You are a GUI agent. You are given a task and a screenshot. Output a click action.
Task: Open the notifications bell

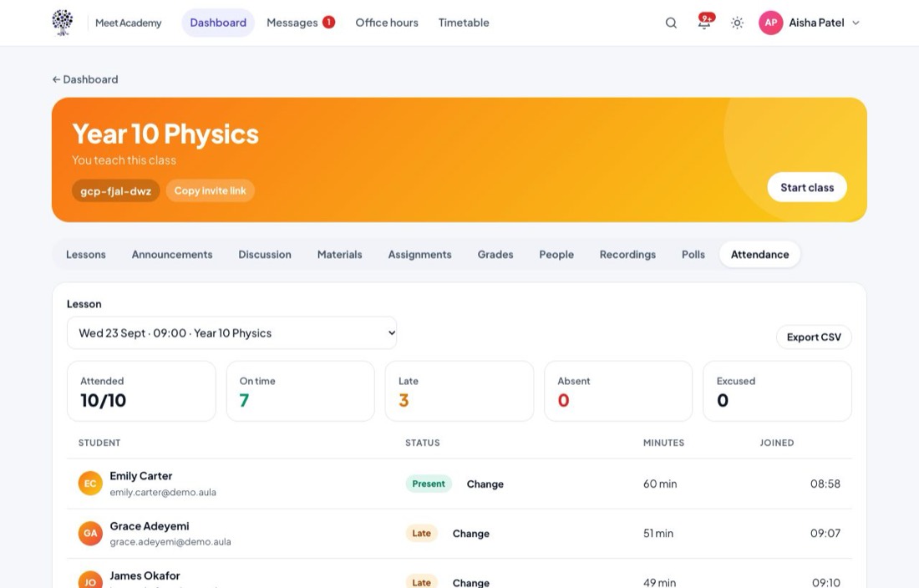point(704,23)
